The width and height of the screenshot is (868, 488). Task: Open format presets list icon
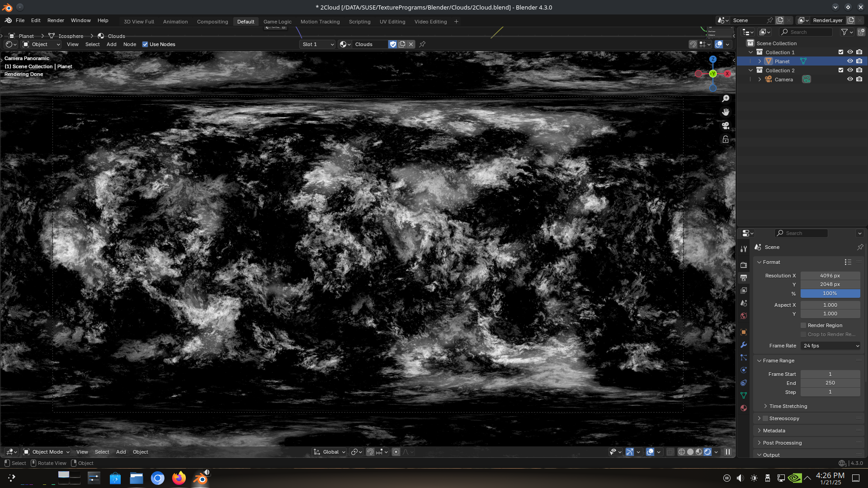(x=848, y=262)
